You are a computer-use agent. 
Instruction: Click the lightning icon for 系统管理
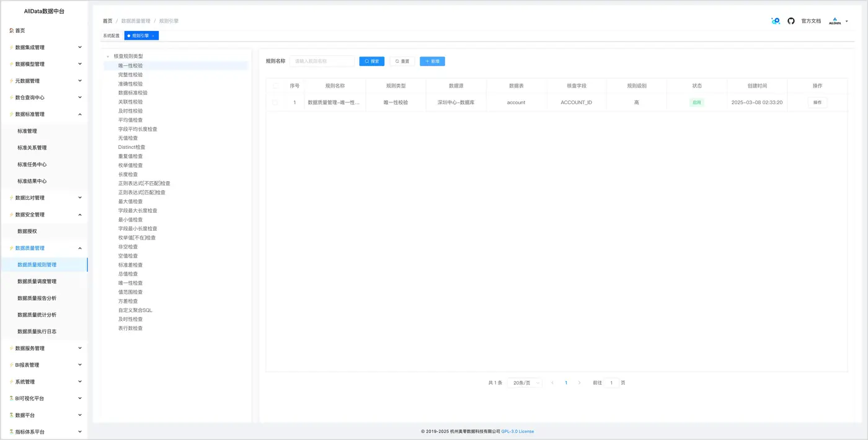tap(11, 382)
